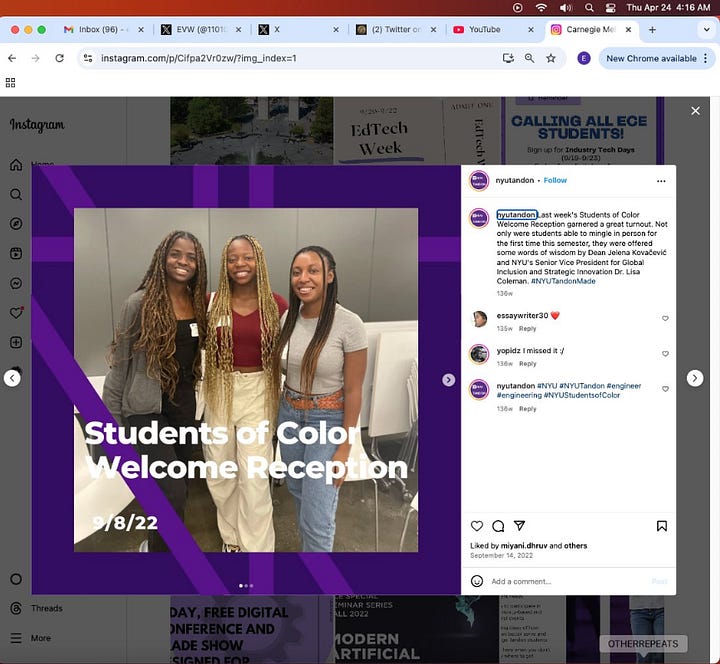Open miyani.dhruv profile from likes
Viewport: 720px width, 664px height.
click(524, 546)
